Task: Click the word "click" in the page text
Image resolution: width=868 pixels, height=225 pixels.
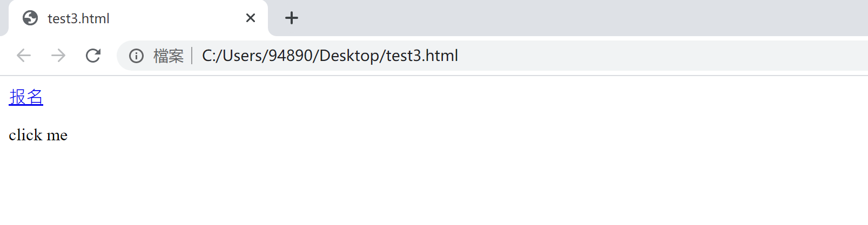Action: [25, 135]
